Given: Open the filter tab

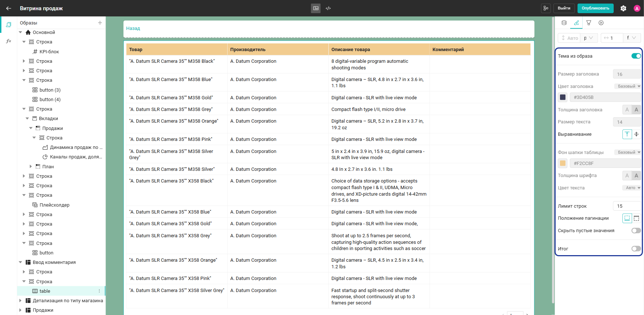Looking at the screenshot, I should click(x=589, y=23).
